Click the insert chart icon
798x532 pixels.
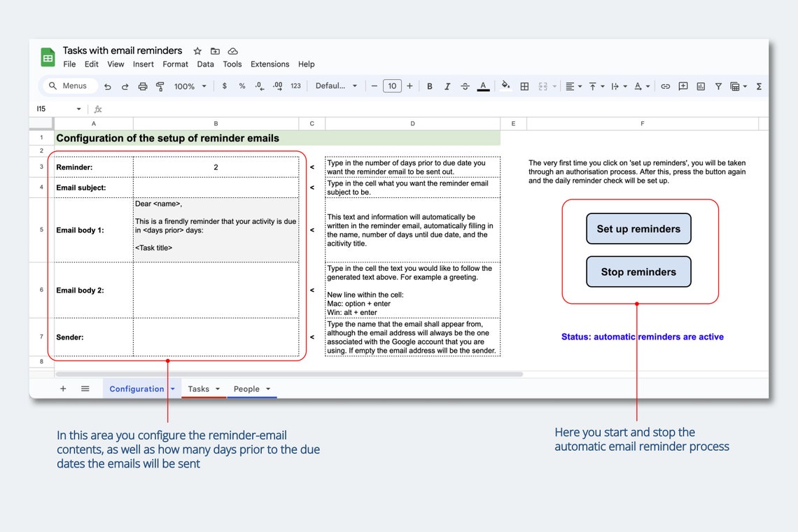[701, 87]
